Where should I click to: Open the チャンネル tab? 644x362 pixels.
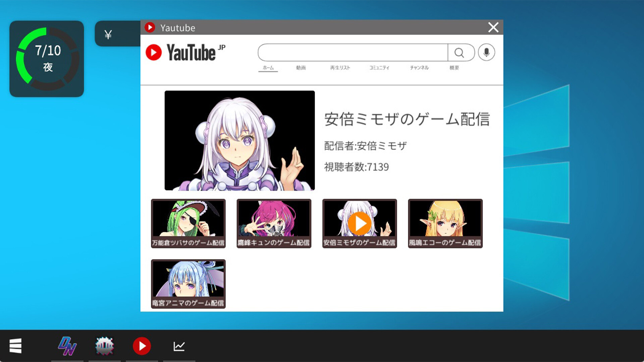tap(419, 67)
